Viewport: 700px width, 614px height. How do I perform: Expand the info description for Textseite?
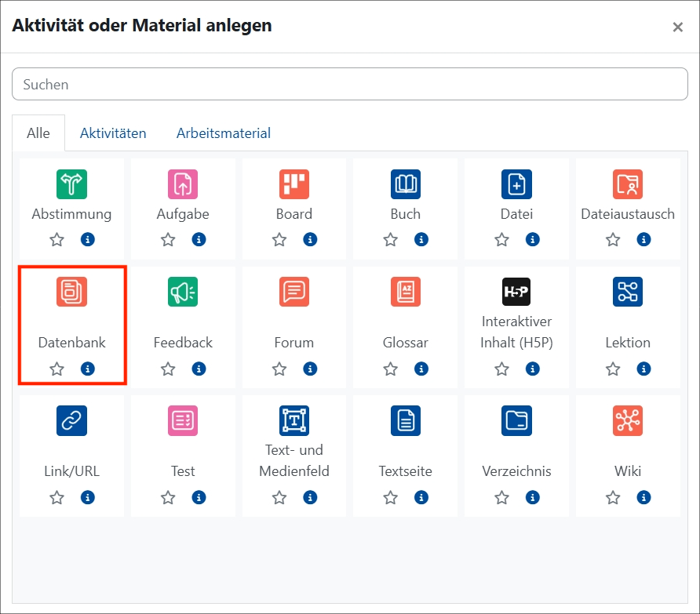point(420,497)
